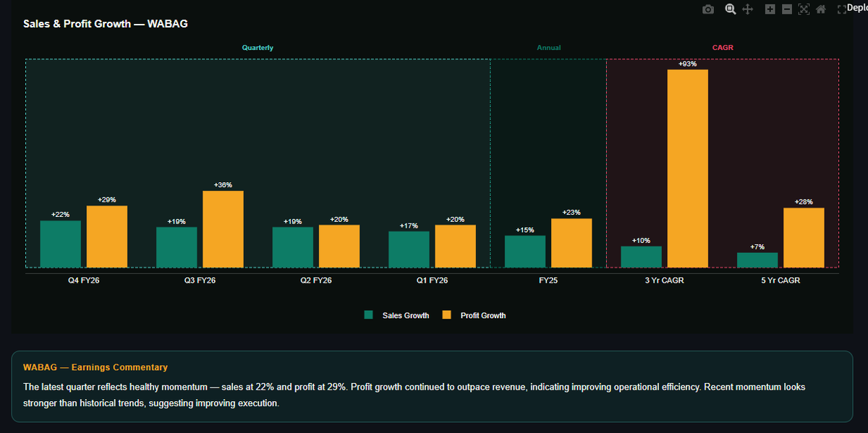Click the +22% value label
Image resolution: width=868 pixels, height=433 pixels.
point(61,215)
